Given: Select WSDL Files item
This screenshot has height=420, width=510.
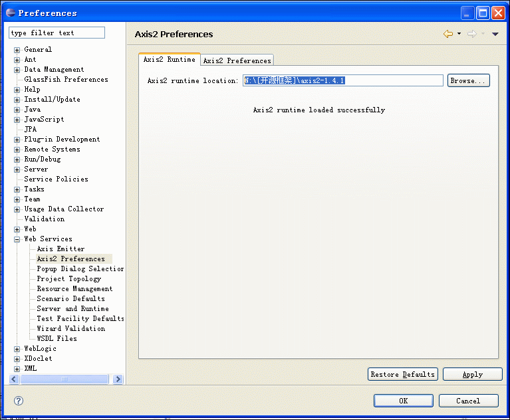Looking at the screenshot, I should (x=57, y=338).
